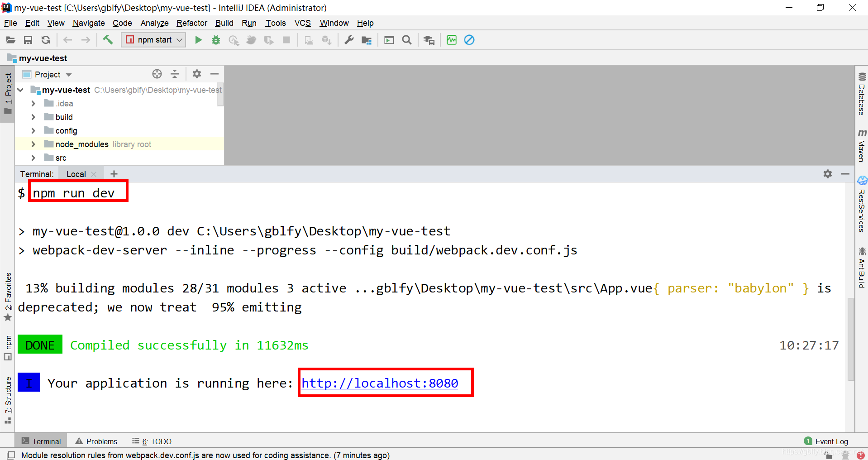Open Project panel gear settings

pos(197,74)
